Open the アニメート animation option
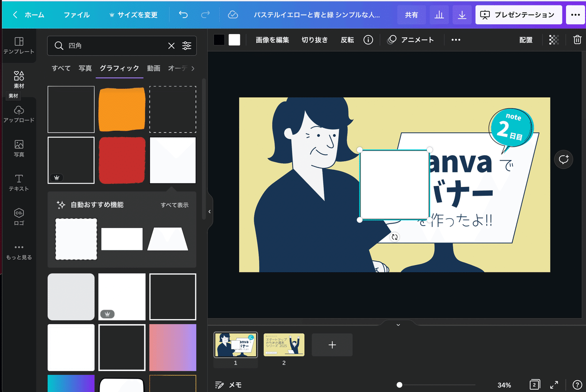 coord(410,40)
